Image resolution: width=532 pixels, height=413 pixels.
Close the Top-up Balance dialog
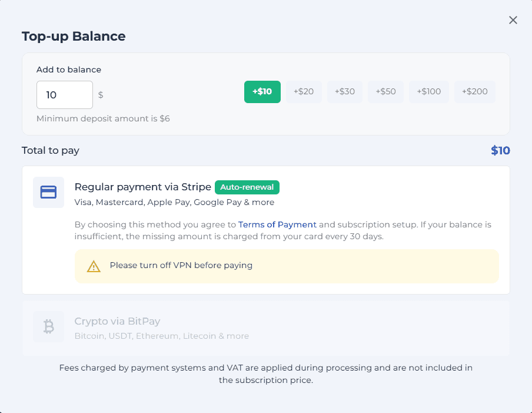click(513, 20)
